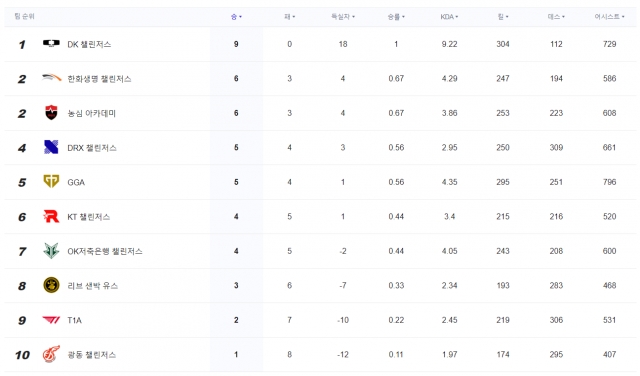Image resolution: width=640 pixels, height=376 pixels.
Task: Click the 리브 샌박 유스 round logo
Action: 51,285
